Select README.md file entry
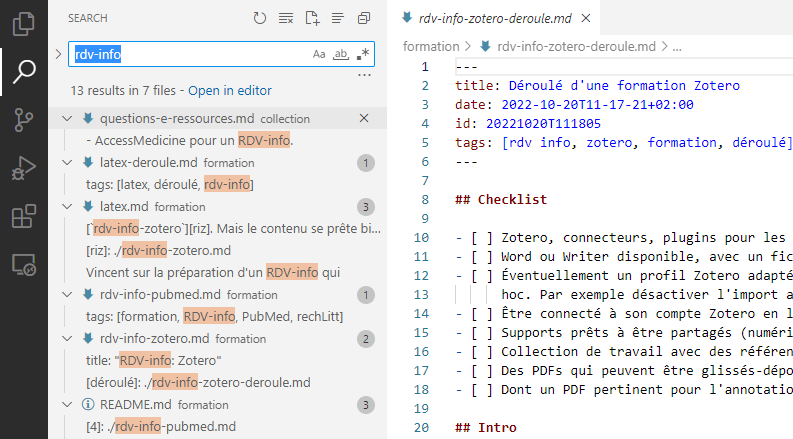Screen dimensions: 793x439 point(217,405)
